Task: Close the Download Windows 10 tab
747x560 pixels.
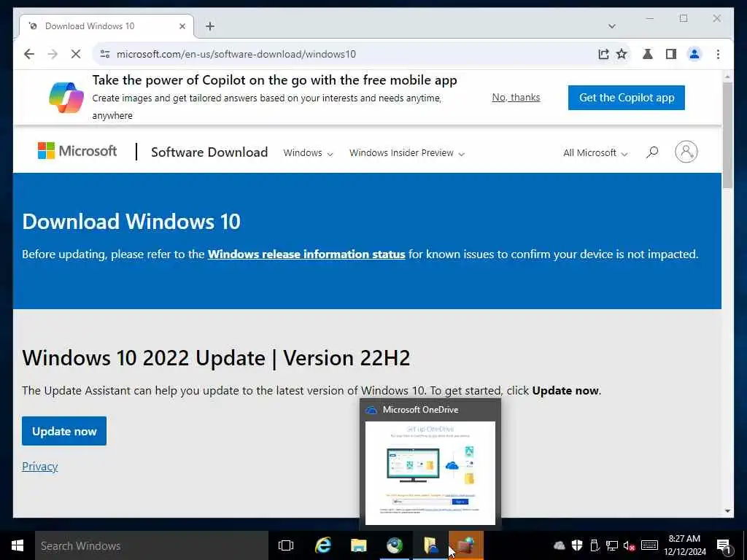Action: pyautogui.click(x=182, y=26)
